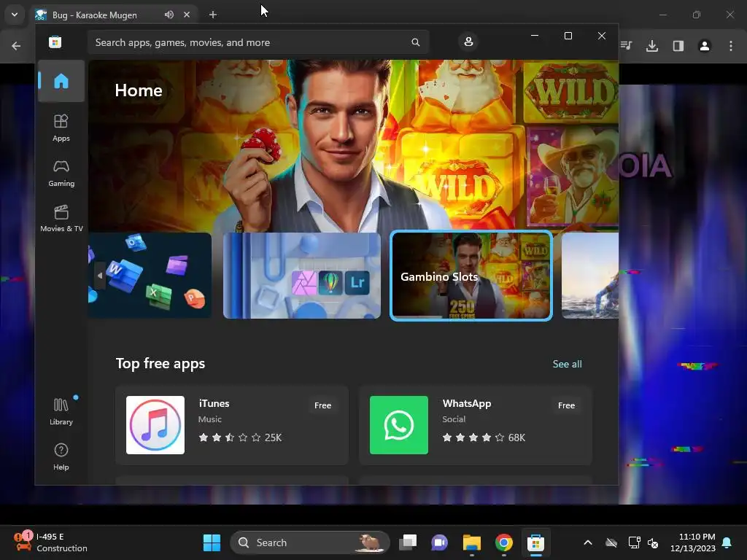Mute the Karaoke Mugen tab audio icon

click(169, 15)
